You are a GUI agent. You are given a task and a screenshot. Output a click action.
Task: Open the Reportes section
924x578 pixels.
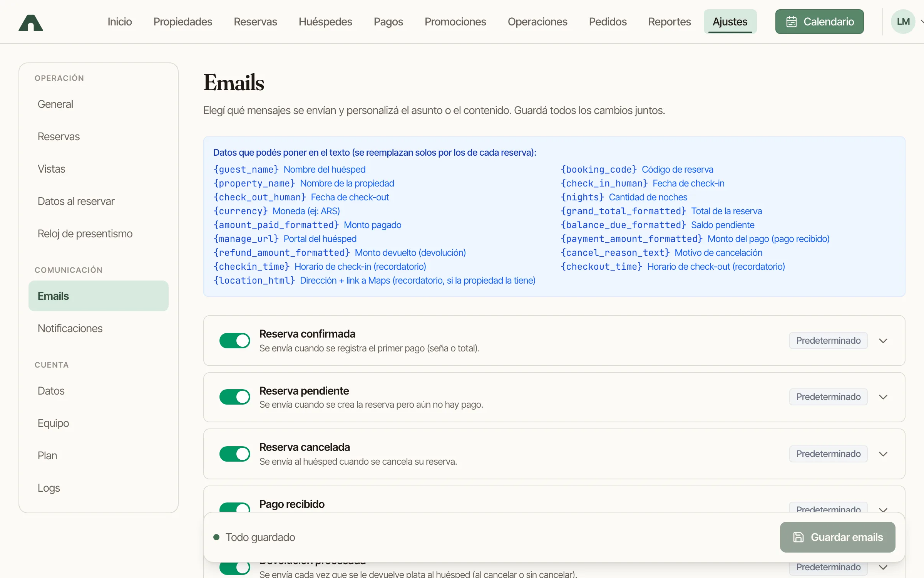pos(670,22)
